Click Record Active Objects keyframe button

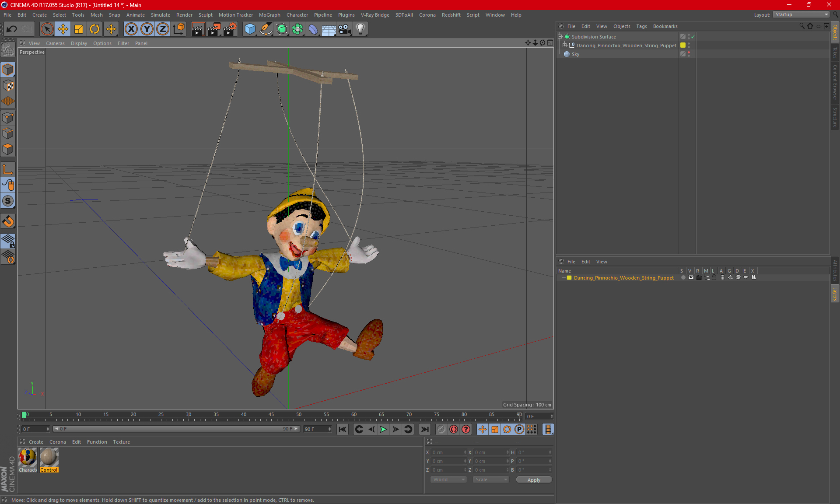click(x=441, y=429)
